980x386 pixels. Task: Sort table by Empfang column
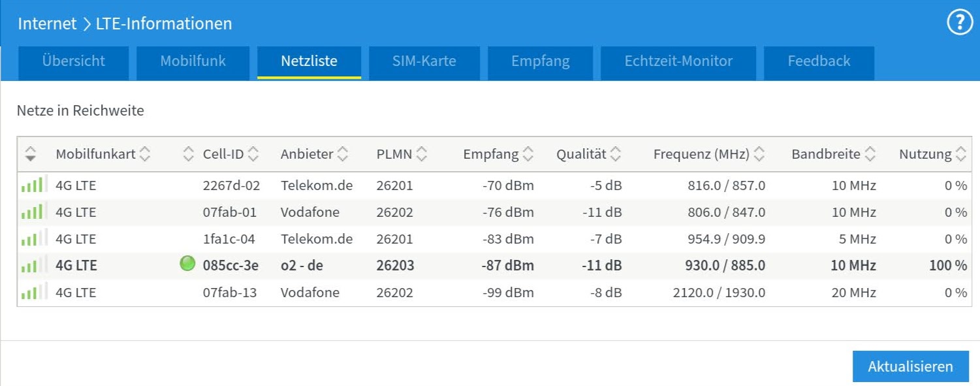coord(528,154)
